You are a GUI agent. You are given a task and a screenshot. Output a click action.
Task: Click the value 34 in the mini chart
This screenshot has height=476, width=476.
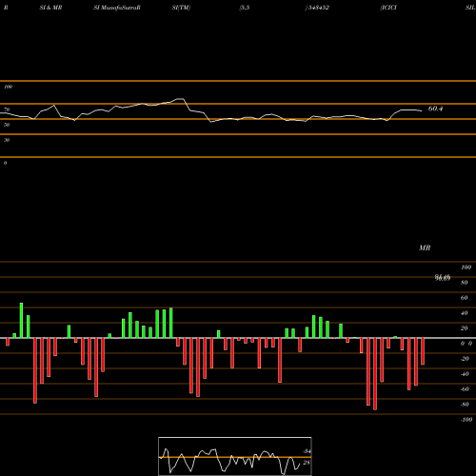(307, 451)
